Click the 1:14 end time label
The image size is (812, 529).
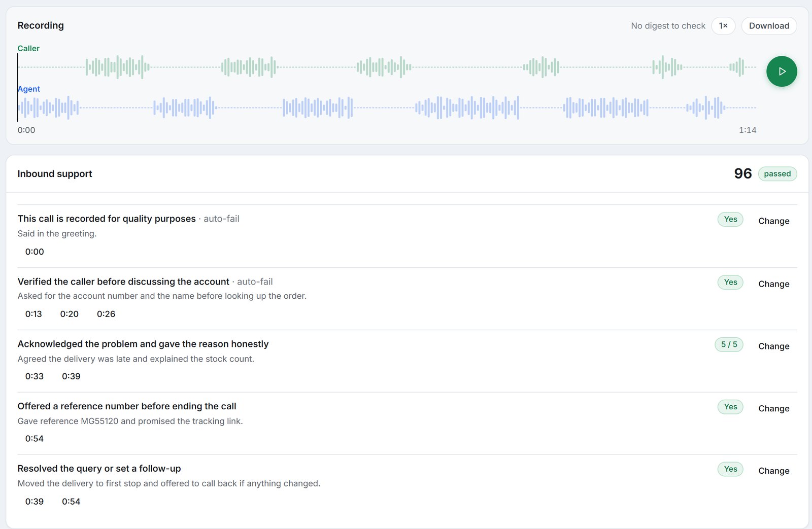pyautogui.click(x=748, y=130)
